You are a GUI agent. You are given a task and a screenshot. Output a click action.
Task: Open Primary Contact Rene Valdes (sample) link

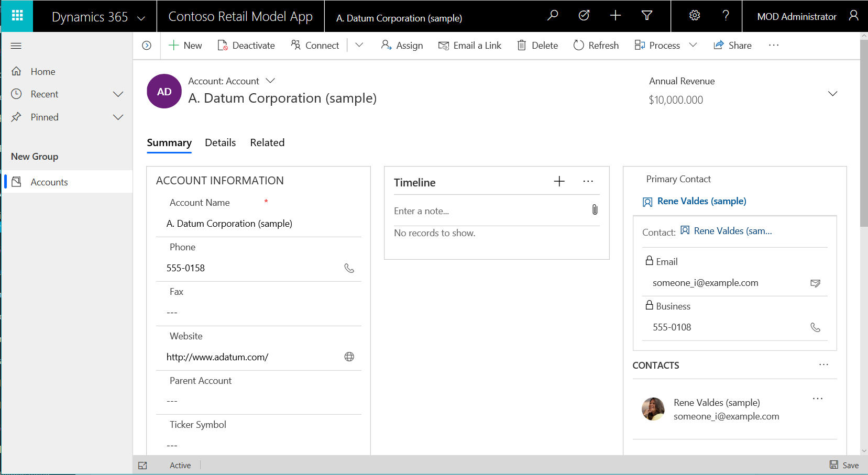pos(701,201)
